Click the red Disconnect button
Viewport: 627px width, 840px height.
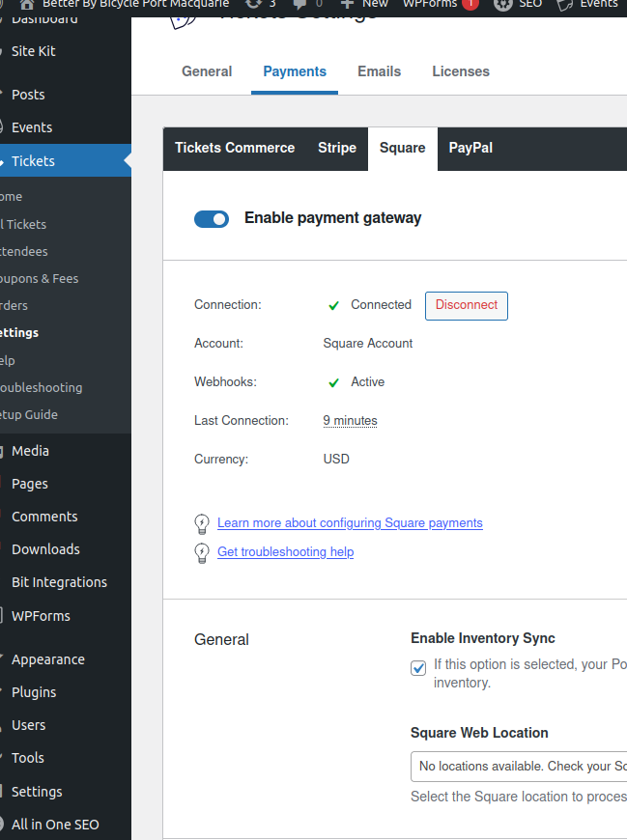click(466, 305)
